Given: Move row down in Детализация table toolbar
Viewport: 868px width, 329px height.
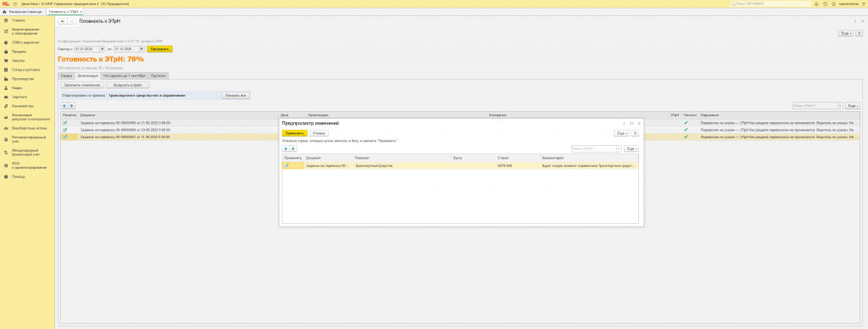Looking at the screenshot, I should (x=71, y=105).
